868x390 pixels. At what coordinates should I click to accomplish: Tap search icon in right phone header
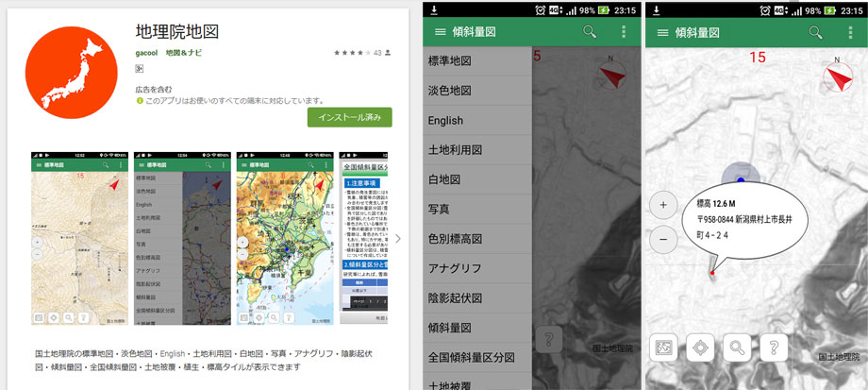point(815,31)
